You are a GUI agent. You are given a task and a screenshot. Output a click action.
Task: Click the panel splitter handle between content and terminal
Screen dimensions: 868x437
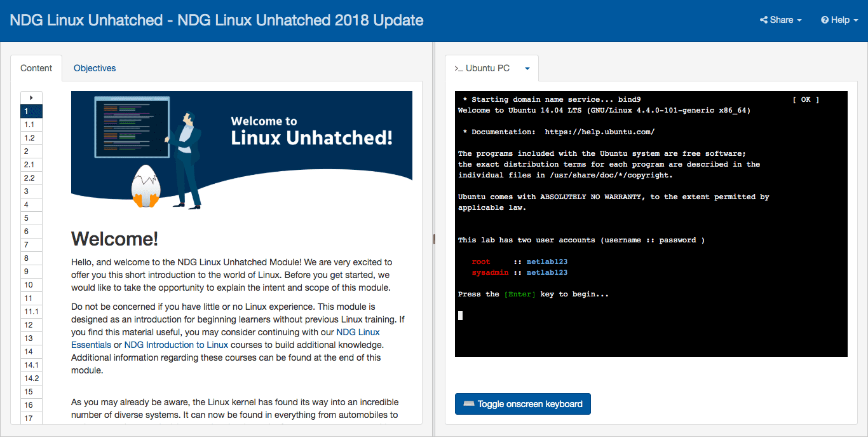[434, 239]
